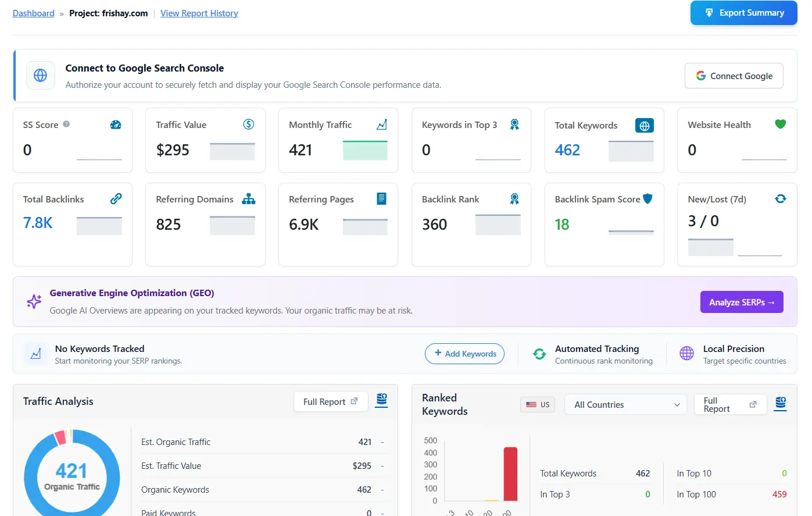
Task: Click the Export Summary button
Action: (743, 12)
